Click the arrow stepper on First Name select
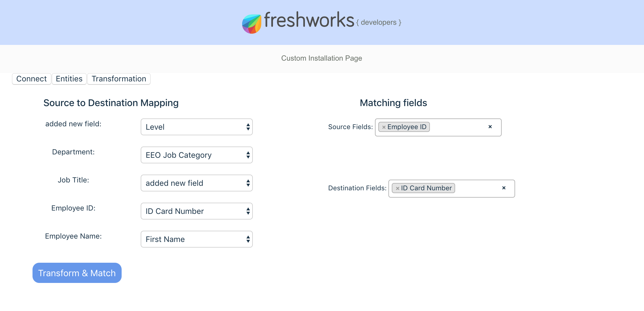 (x=248, y=239)
